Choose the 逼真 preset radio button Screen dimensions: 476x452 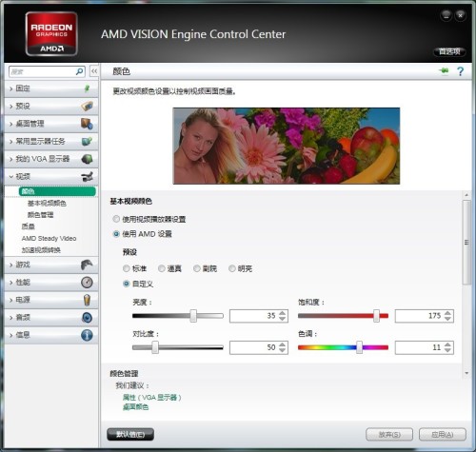(x=162, y=268)
